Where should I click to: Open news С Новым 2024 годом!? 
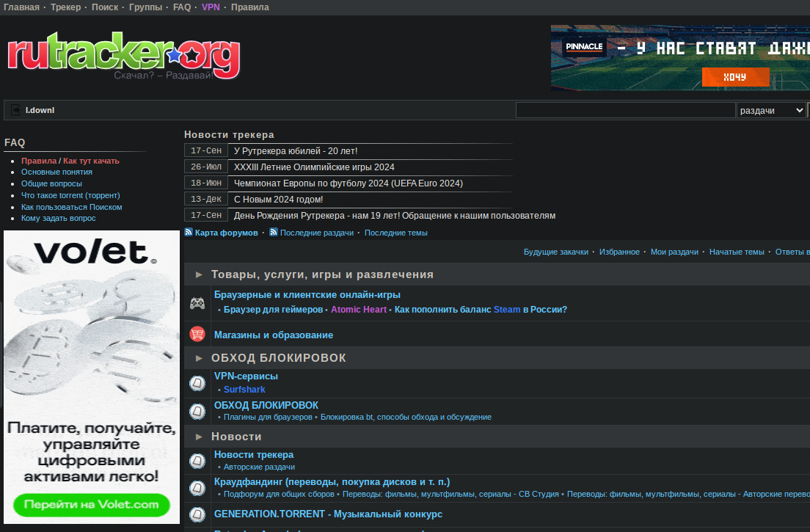click(279, 200)
